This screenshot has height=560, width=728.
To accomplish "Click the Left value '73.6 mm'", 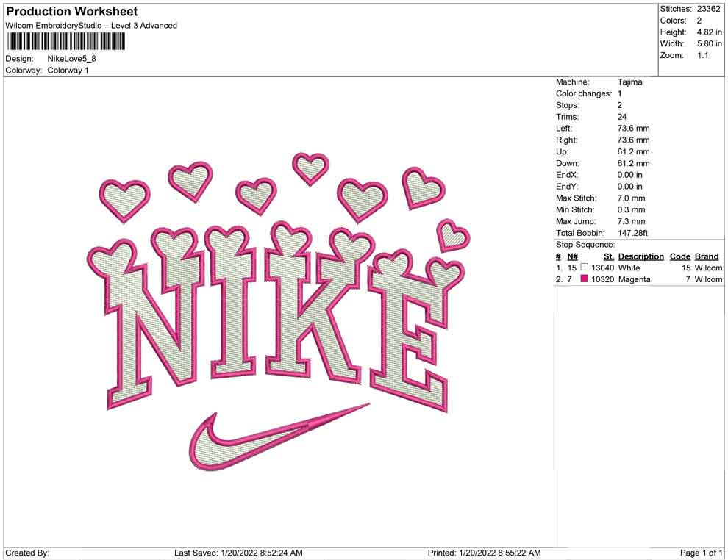I will coord(633,128).
